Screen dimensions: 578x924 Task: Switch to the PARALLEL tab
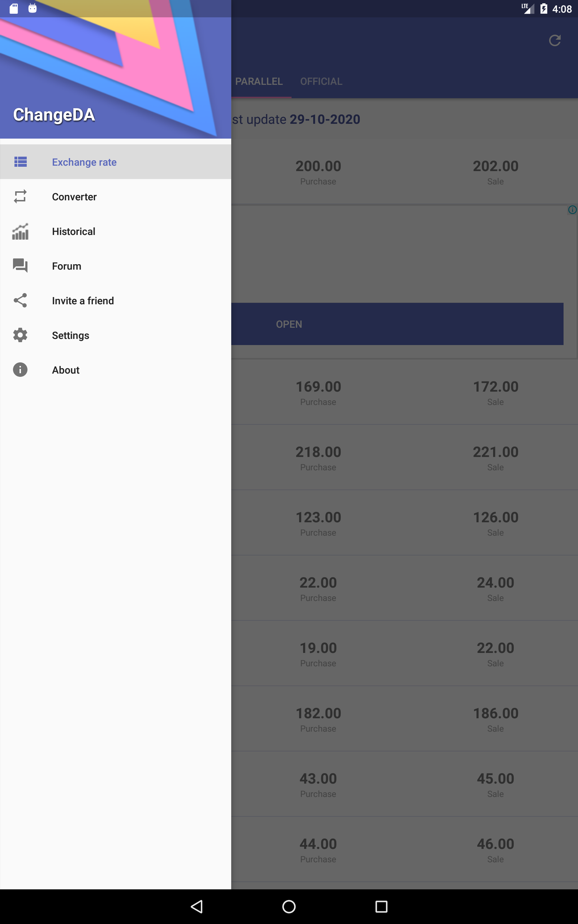point(259,81)
